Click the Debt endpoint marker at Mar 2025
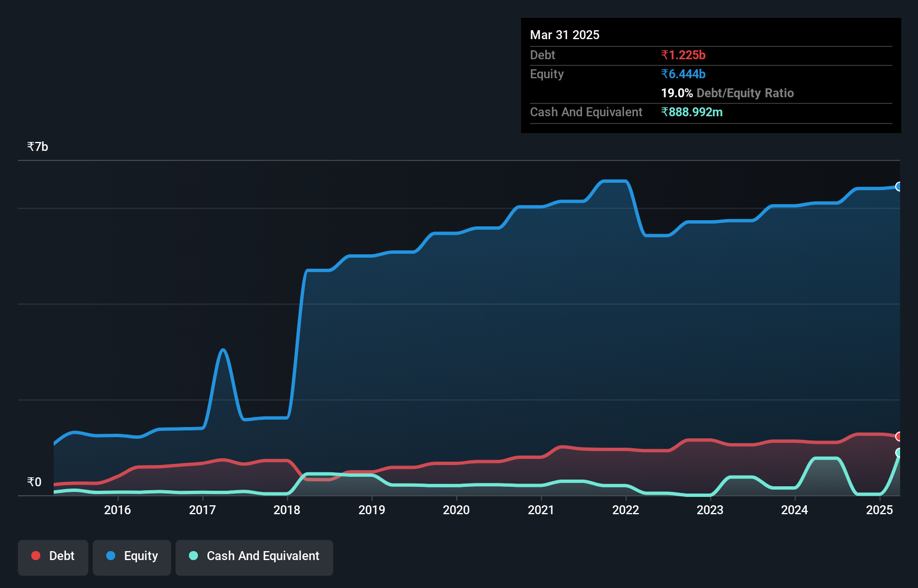Screen dimensions: 918x588 tap(899, 436)
